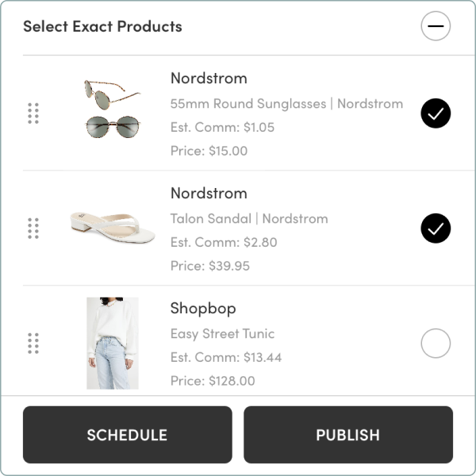The image size is (476, 476).
Task: Click Est. Comm: $2.80 text
Action: click(x=224, y=243)
